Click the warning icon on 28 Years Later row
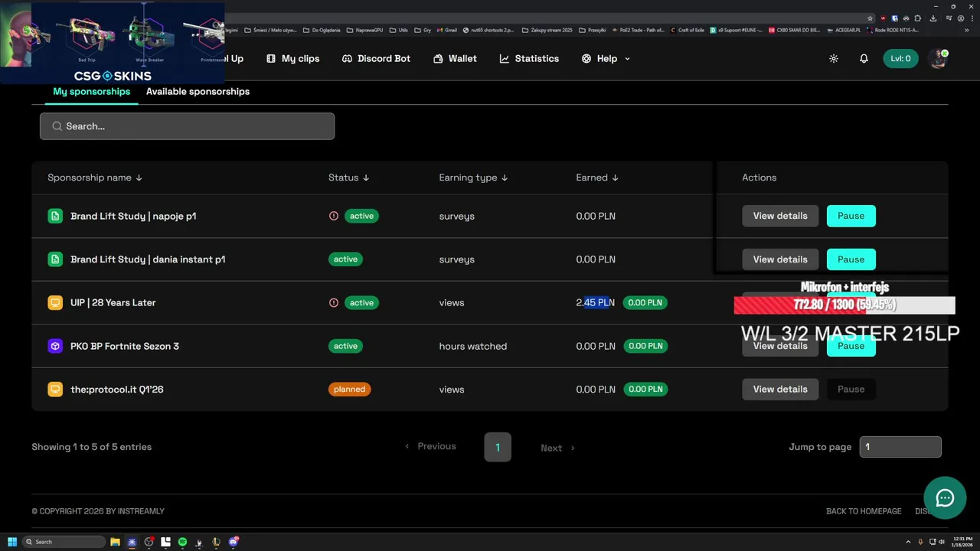 pyautogui.click(x=333, y=302)
